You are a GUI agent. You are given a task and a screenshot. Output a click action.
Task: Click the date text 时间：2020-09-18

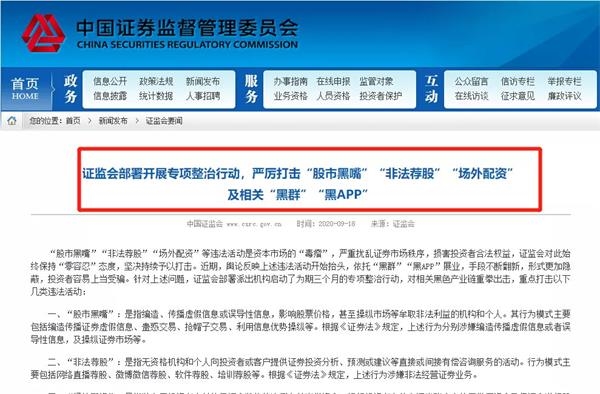pyautogui.click(x=326, y=224)
